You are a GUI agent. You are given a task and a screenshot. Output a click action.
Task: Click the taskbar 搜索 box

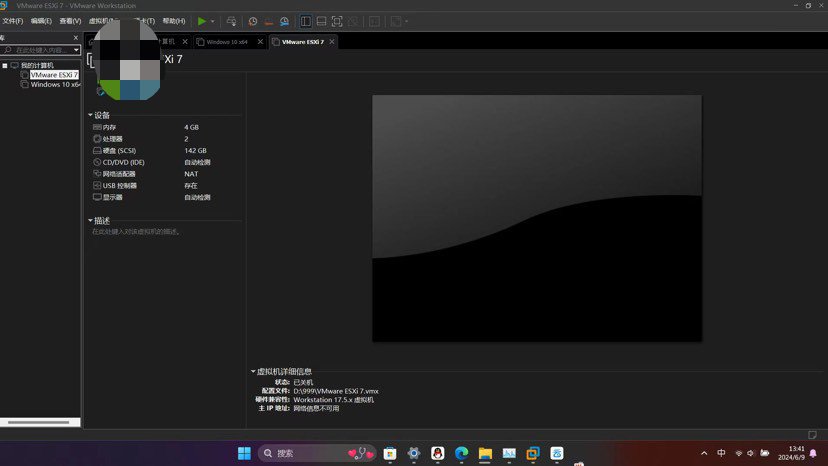click(x=317, y=453)
